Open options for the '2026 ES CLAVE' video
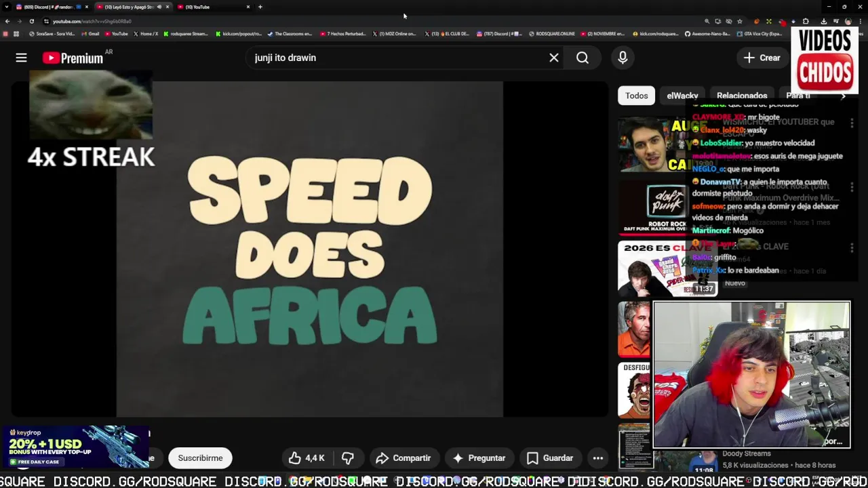Viewport: 868px width, 488px height. coord(852,248)
